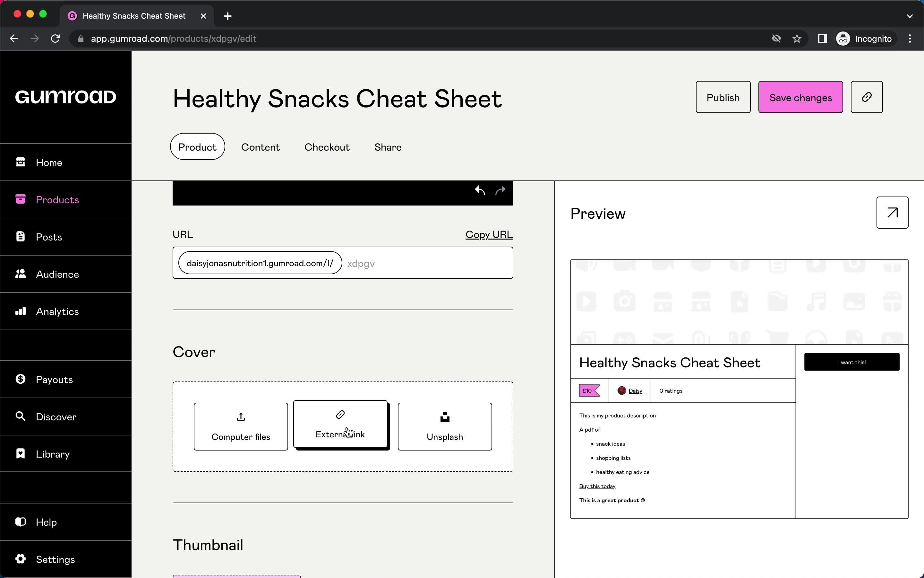Open Help from the sidebar
The image size is (924, 578).
coord(66,522)
